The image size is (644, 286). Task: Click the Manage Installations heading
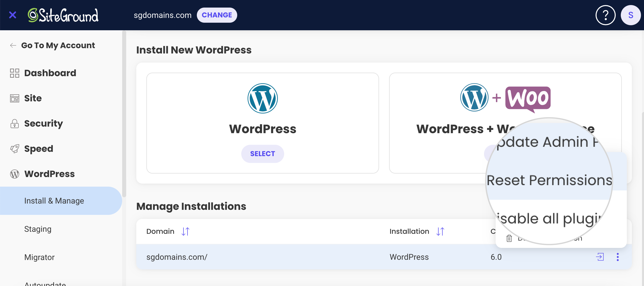click(191, 206)
